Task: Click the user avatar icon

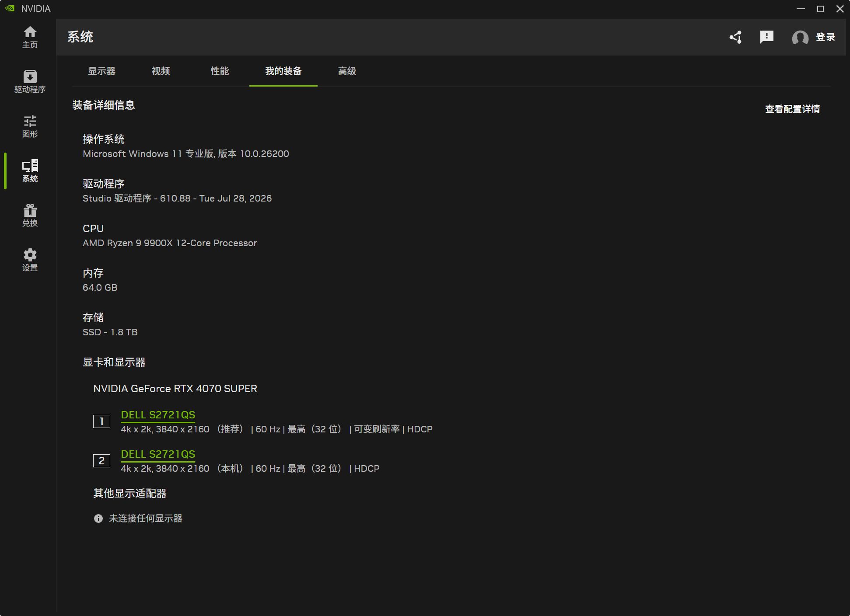Action: click(x=800, y=38)
